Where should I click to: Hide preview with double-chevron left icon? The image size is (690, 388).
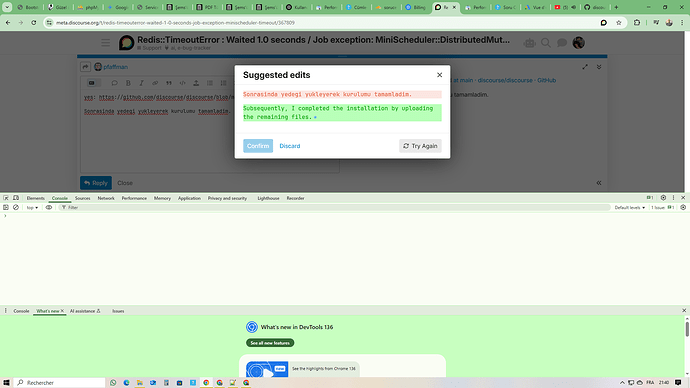coord(599,183)
